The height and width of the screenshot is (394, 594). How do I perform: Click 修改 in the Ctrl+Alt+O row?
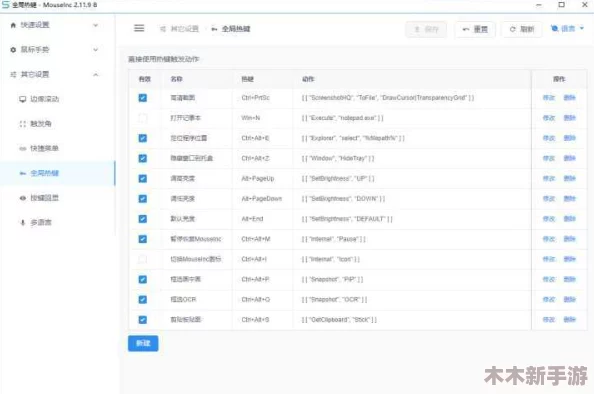point(549,299)
